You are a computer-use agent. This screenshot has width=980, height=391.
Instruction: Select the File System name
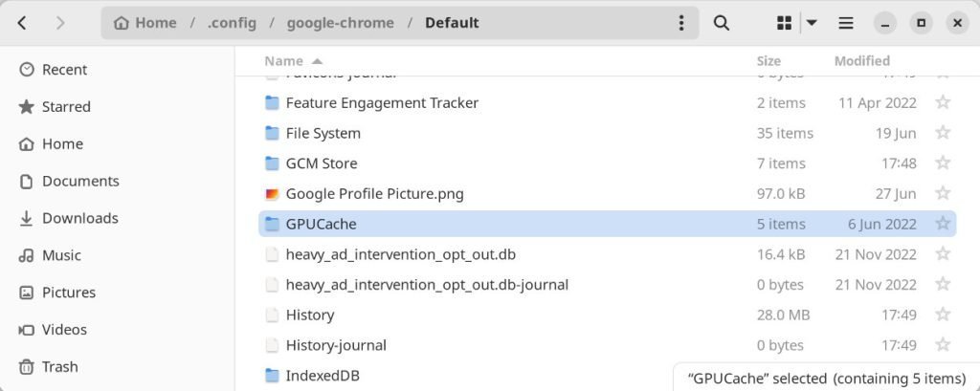pyautogui.click(x=323, y=133)
